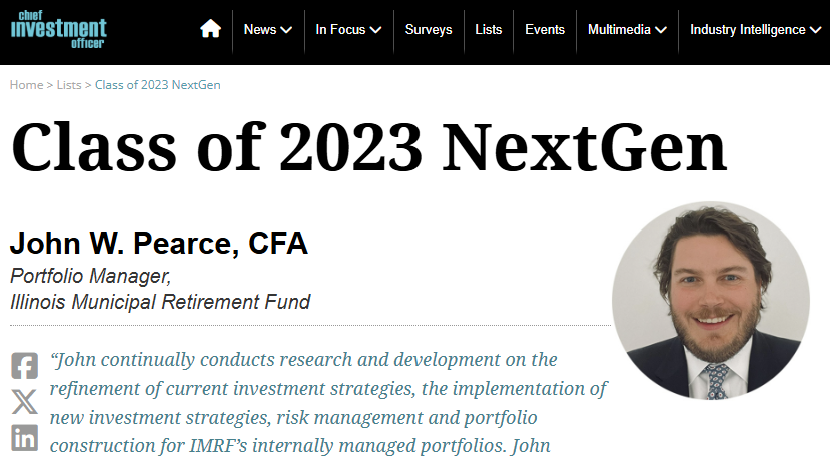The width and height of the screenshot is (830, 458).
Task: Share article via X icon
Action: point(25,402)
